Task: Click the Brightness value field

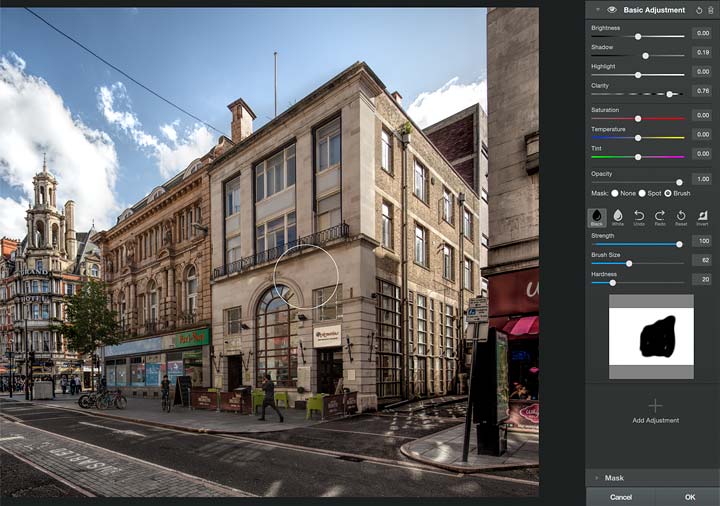Action: 702,33
